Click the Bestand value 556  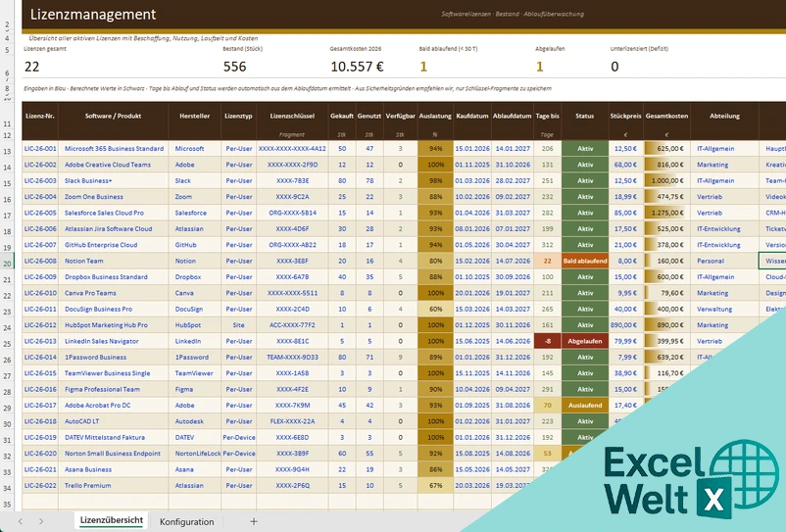click(234, 67)
